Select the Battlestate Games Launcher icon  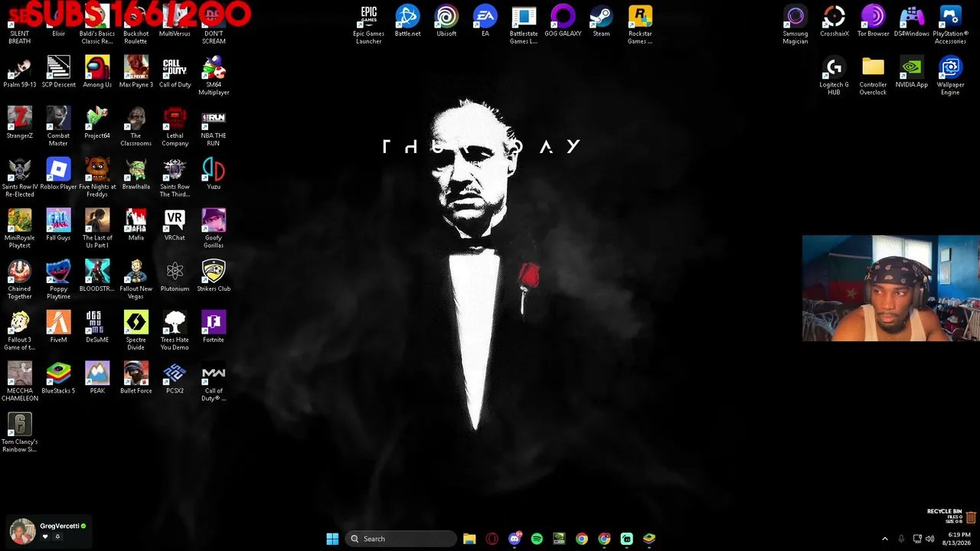pyautogui.click(x=524, y=24)
